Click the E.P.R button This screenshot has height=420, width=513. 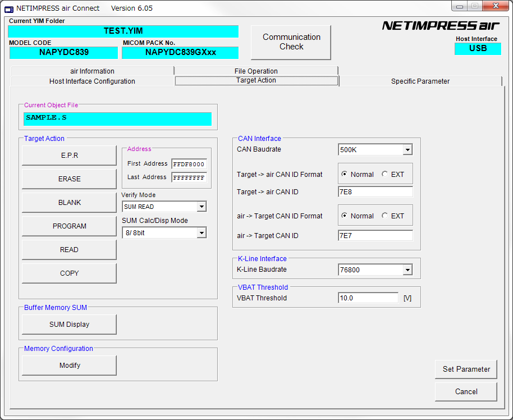pyautogui.click(x=70, y=156)
